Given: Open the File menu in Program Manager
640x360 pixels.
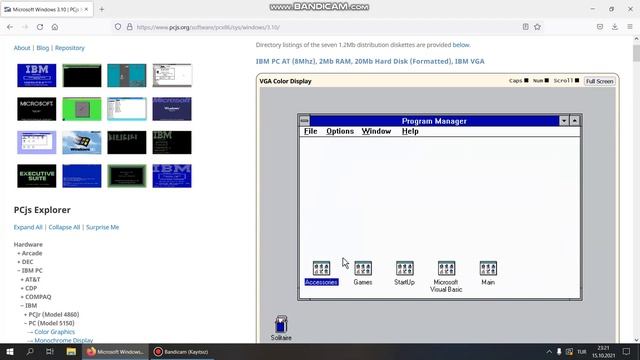Looking at the screenshot, I should tap(311, 131).
